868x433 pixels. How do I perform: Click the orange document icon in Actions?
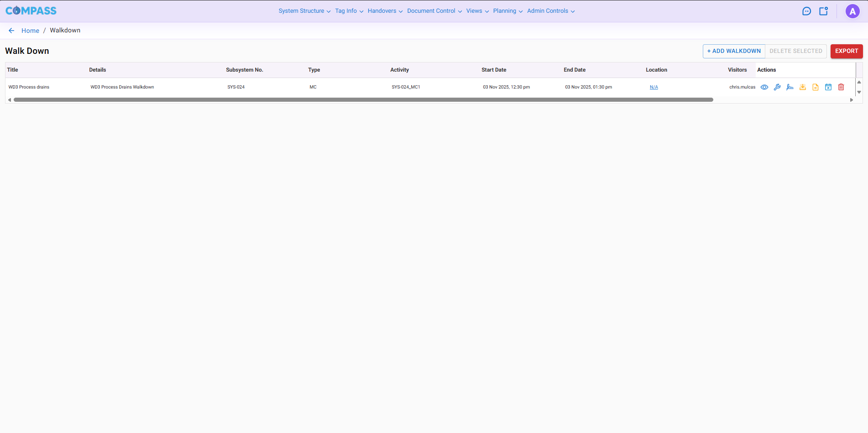[x=815, y=87]
